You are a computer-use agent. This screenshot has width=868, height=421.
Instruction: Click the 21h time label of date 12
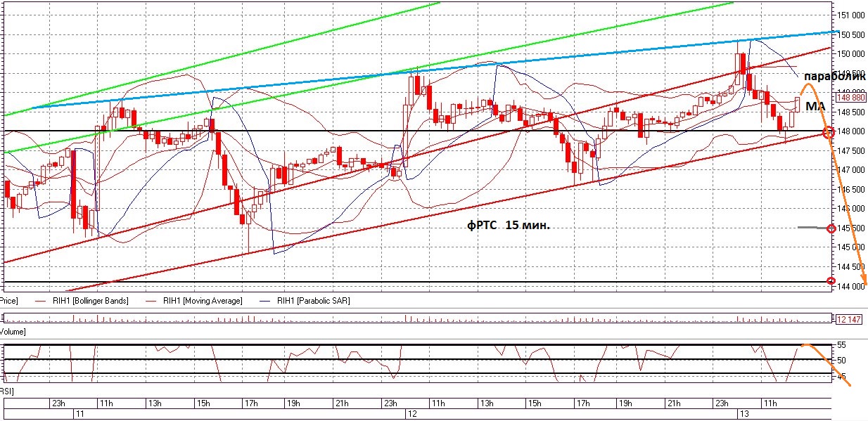click(x=674, y=403)
